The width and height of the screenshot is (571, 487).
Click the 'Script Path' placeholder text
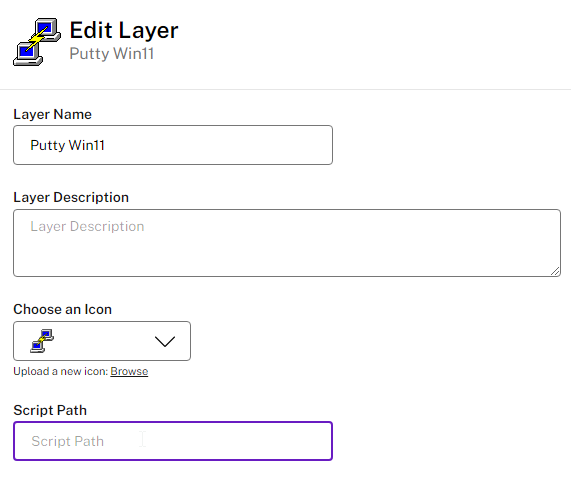[x=68, y=441]
